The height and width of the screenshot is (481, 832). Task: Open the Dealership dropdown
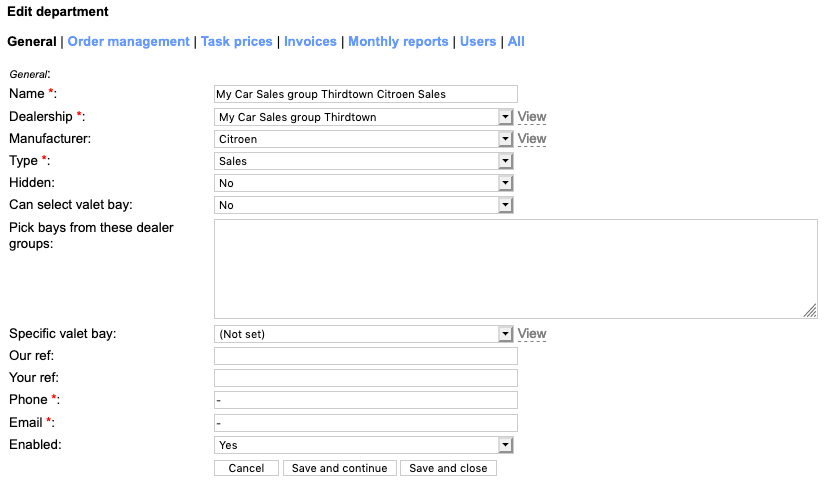click(x=364, y=117)
